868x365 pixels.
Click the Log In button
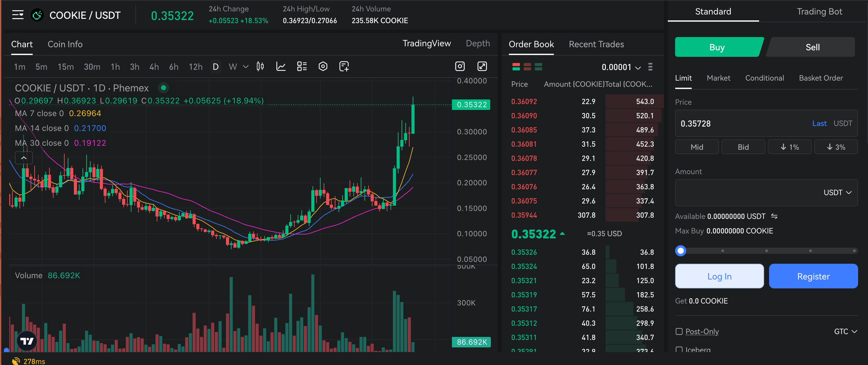pyautogui.click(x=719, y=276)
